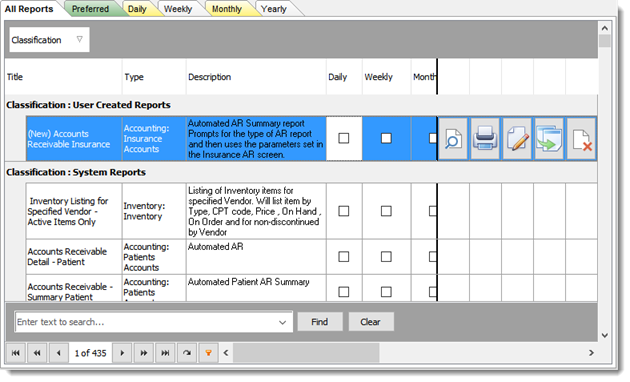Go to last record in navigator
630x382 pixels.
point(165,353)
